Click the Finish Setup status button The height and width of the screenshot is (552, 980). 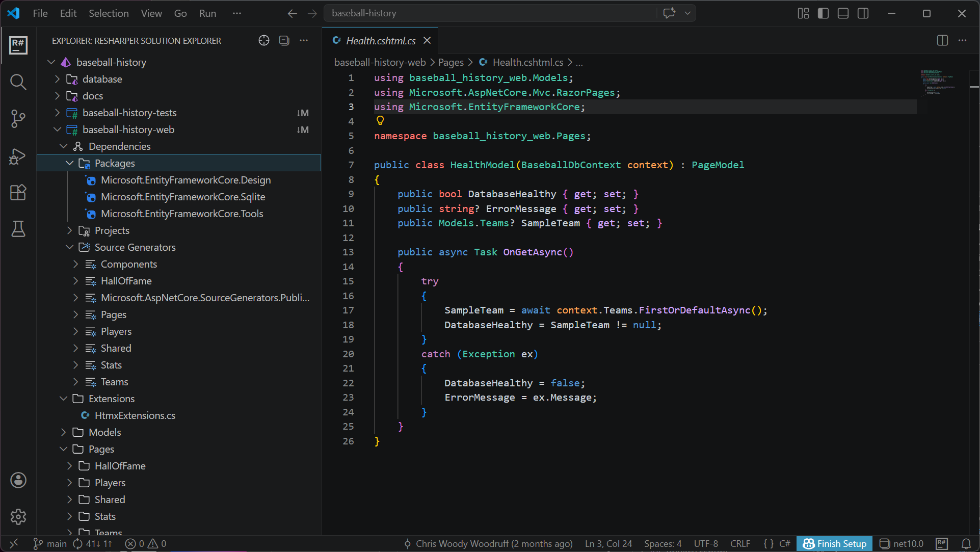coord(835,544)
